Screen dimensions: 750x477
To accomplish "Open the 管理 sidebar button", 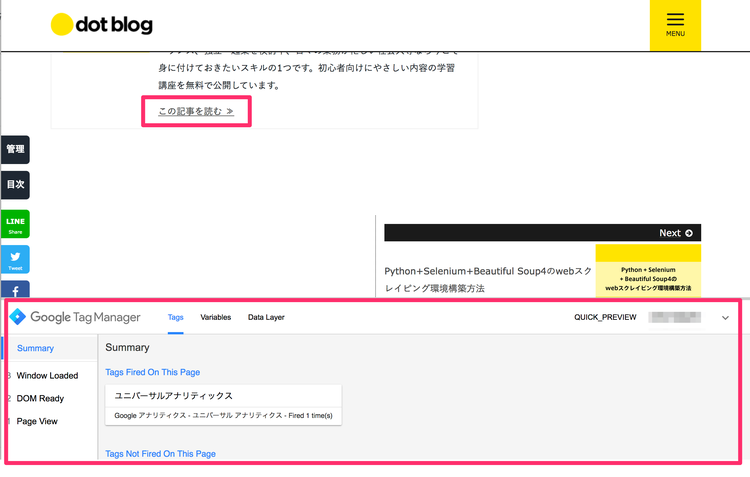I will 15,150.
